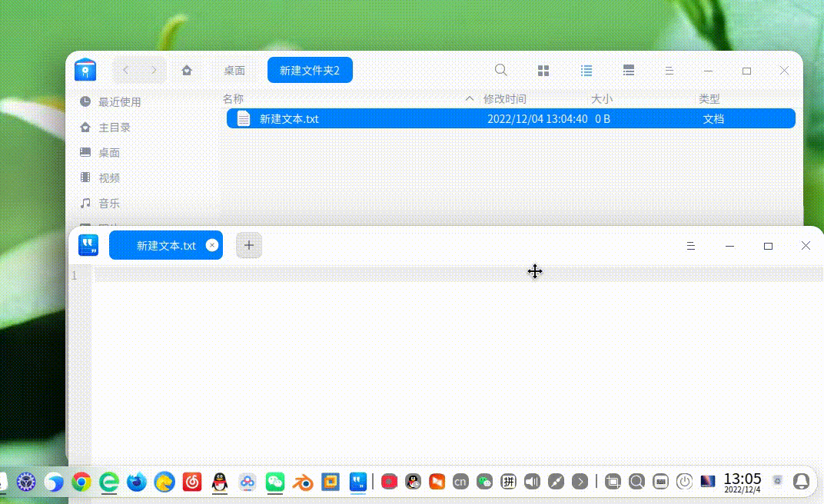Close the 新建文本.txt tab
This screenshot has width=824, height=504.
(212, 245)
